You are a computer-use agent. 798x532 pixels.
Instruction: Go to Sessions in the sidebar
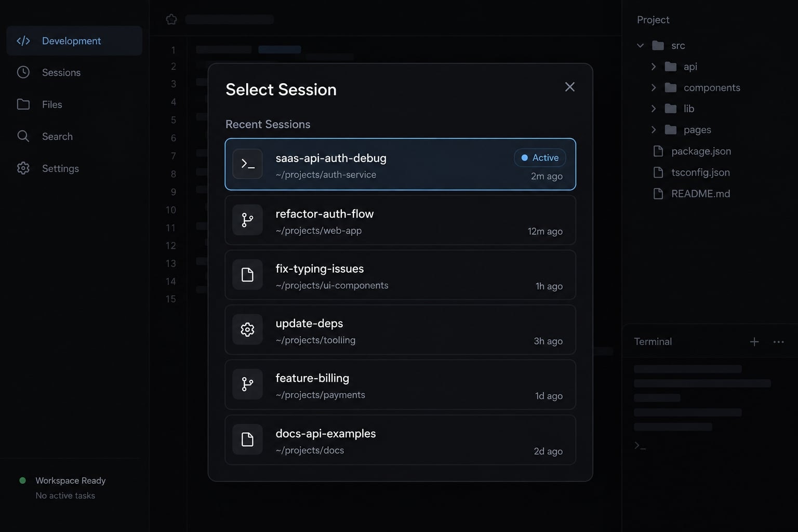tap(74, 72)
